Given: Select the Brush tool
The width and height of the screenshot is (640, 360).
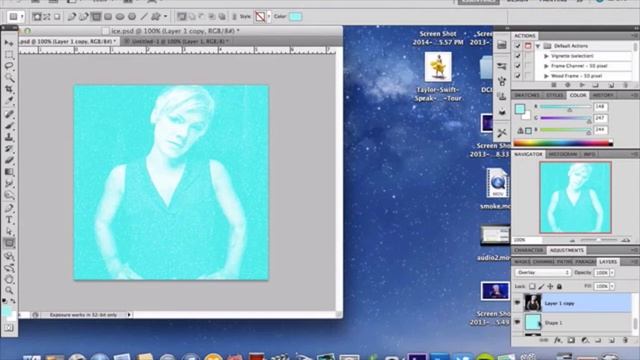Looking at the screenshot, I should 9,125.
